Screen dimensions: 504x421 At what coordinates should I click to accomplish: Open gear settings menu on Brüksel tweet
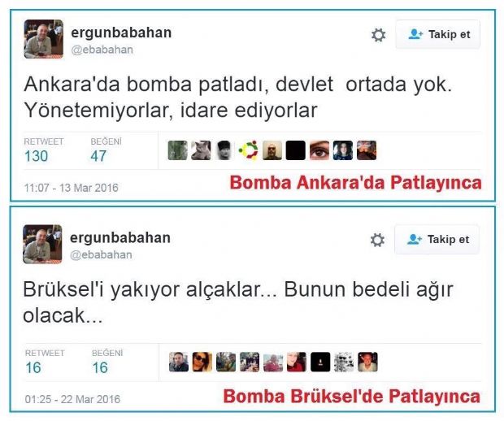coord(377,240)
